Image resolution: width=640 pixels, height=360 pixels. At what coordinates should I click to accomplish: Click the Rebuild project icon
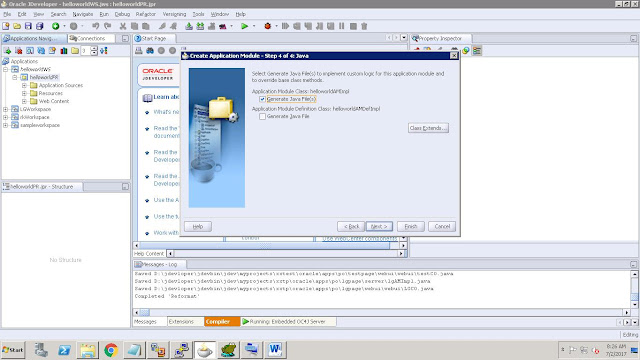pyautogui.click(x=200, y=26)
